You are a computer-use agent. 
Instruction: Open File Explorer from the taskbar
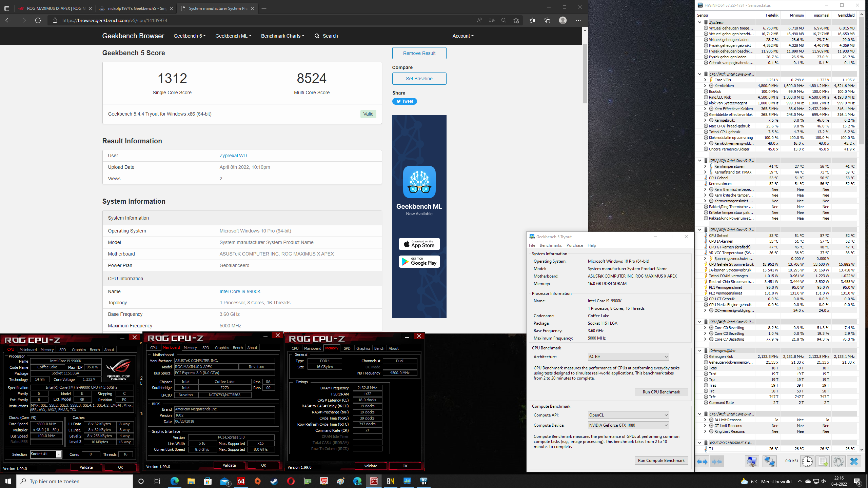coord(191,481)
